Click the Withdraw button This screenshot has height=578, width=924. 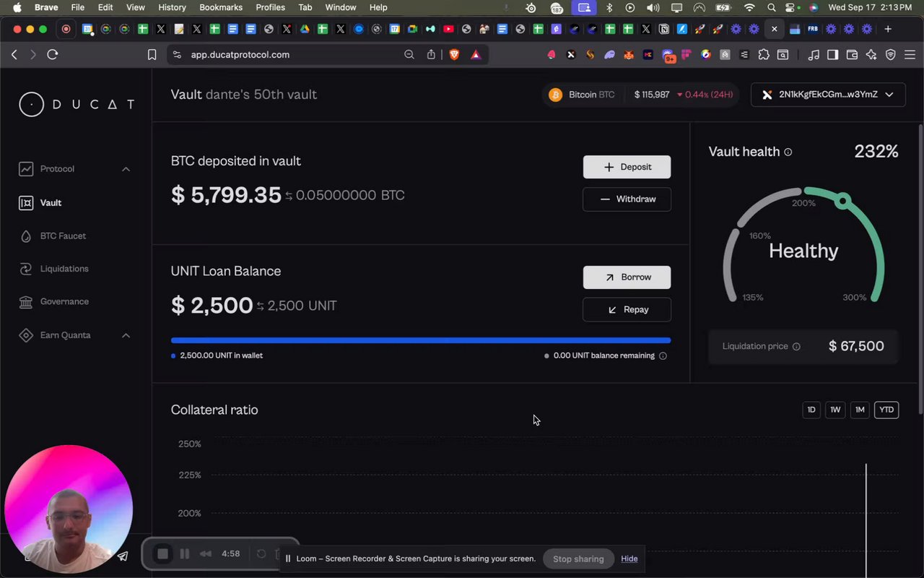(x=627, y=199)
